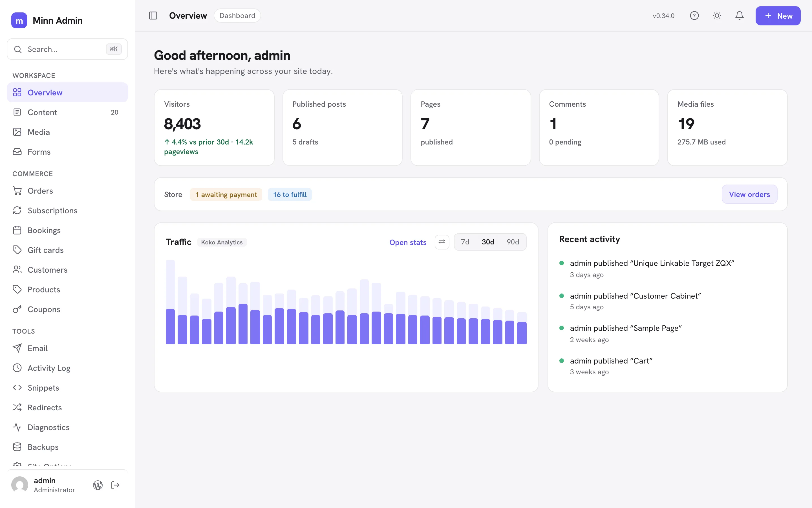Image resolution: width=812 pixels, height=508 pixels.
Task: Open stats link in Traffic card
Action: pyautogui.click(x=408, y=242)
